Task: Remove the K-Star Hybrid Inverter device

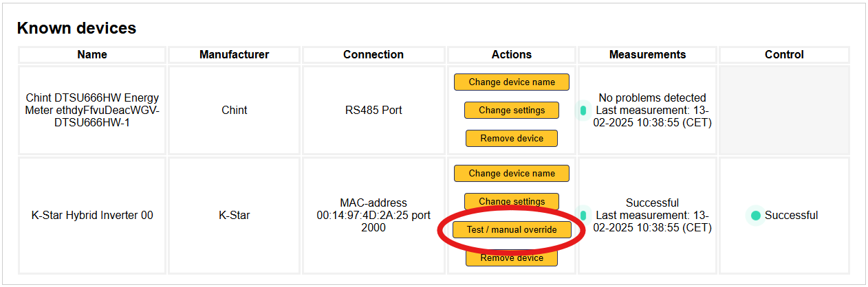Action: click(x=512, y=258)
